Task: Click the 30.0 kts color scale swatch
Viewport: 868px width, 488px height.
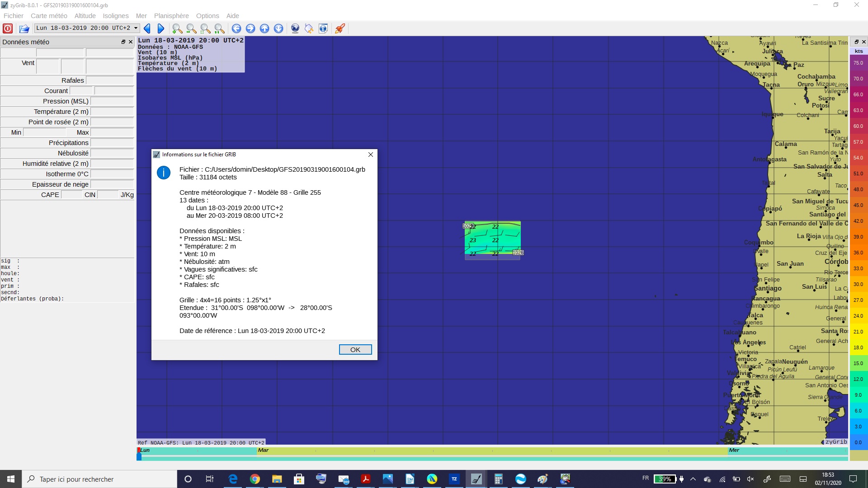Action: (x=858, y=284)
